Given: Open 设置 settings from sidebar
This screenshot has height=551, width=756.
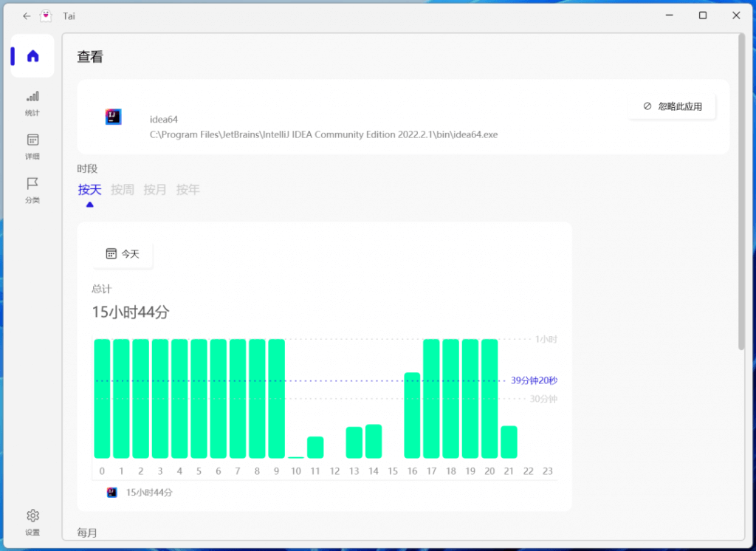Looking at the screenshot, I should (x=32, y=522).
